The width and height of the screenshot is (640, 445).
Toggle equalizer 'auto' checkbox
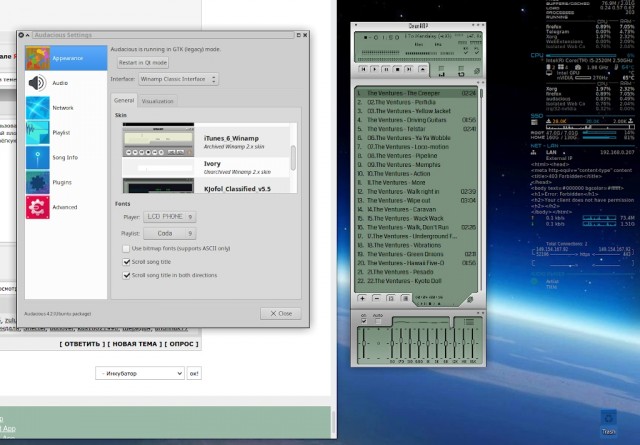tap(378, 321)
